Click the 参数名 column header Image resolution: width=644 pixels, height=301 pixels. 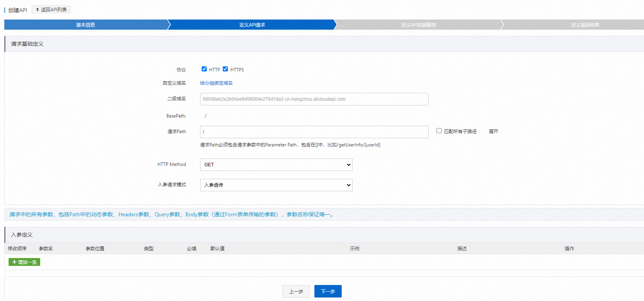coord(46,248)
